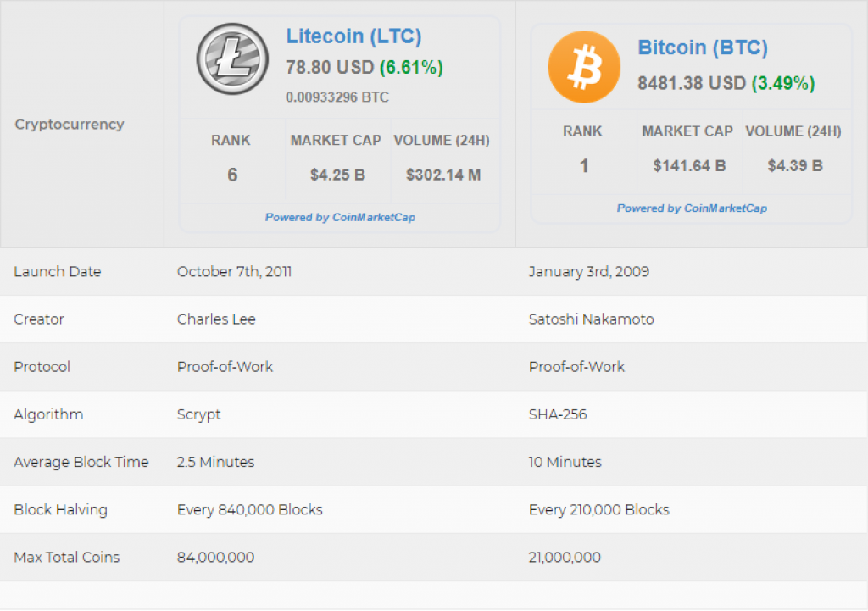Select the 0.00933296 BTC value
The width and height of the screenshot is (868, 611).
[x=337, y=97]
